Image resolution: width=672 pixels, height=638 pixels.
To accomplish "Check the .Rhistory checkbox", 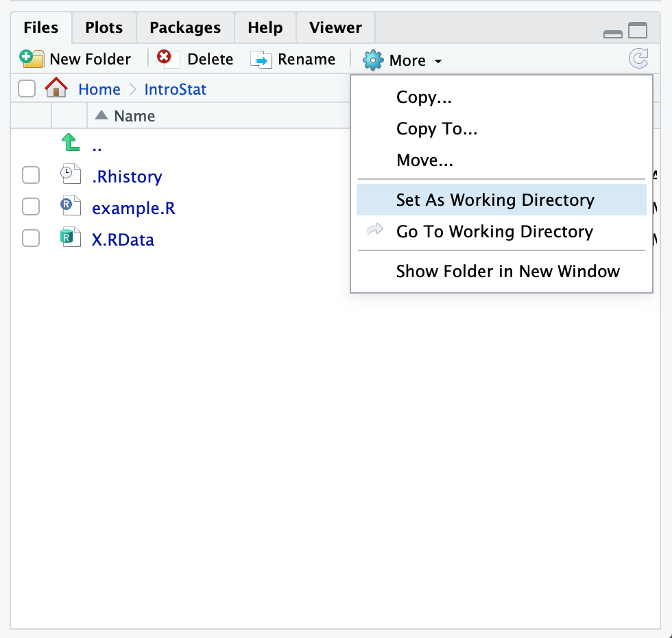I will coord(31,175).
